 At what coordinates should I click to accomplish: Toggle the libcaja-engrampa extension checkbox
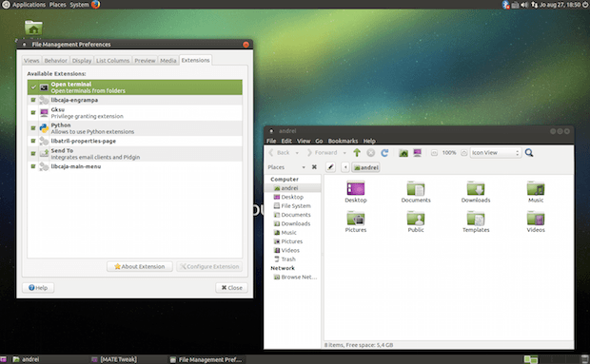click(33, 100)
